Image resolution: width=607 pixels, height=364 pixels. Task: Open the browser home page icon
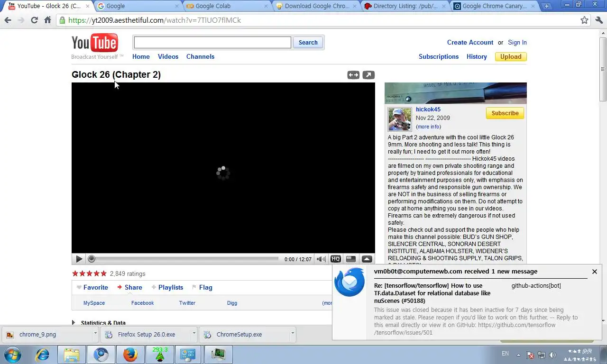tap(47, 20)
